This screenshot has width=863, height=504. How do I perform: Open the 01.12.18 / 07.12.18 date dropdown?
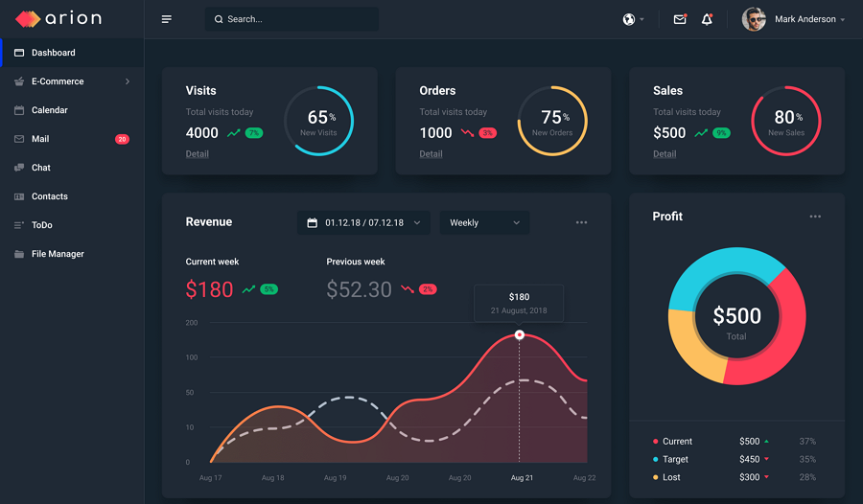click(x=363, y=223)
